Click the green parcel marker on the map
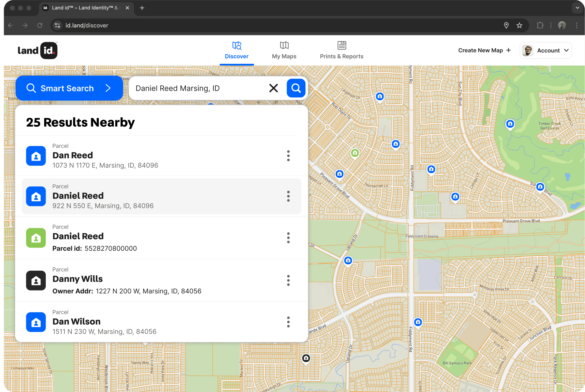The image size is (585, 392). (355, 153)
